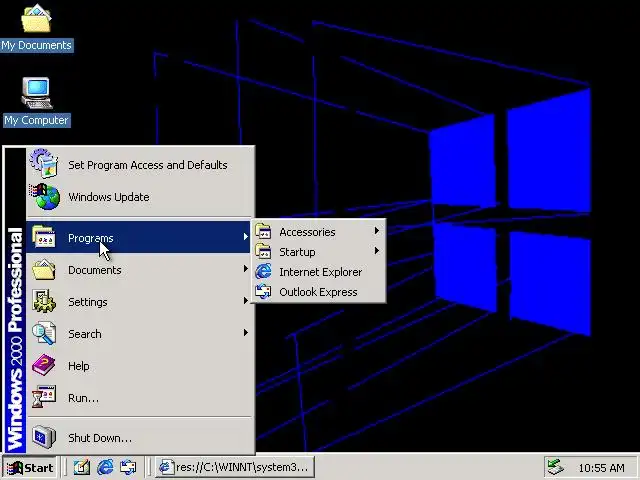Expand the Startup submenu arrow
640x480 pixels.
tap(377, 251)
